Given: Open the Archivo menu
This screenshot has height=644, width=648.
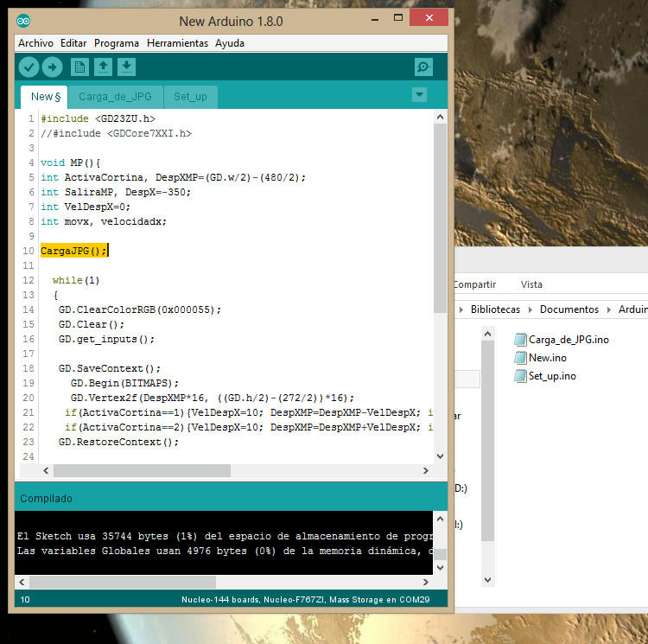Looking at the screenshot, I should (35, 43).
